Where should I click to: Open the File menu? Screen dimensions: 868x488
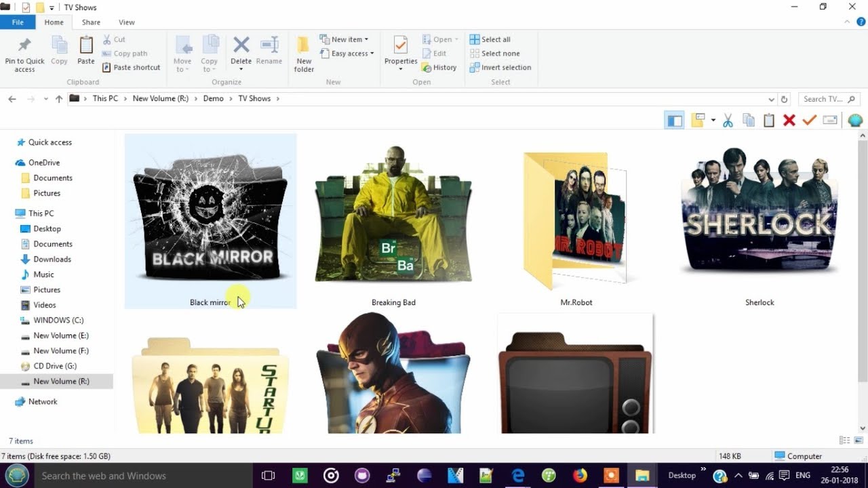tap(18, 22)
